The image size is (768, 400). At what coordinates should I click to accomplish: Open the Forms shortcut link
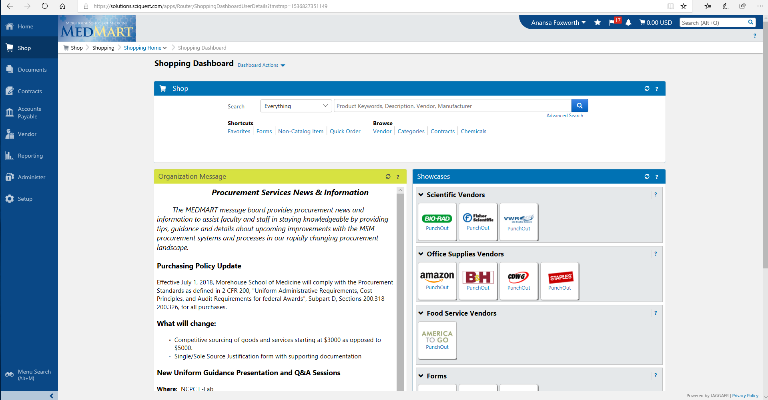[264, 131]
